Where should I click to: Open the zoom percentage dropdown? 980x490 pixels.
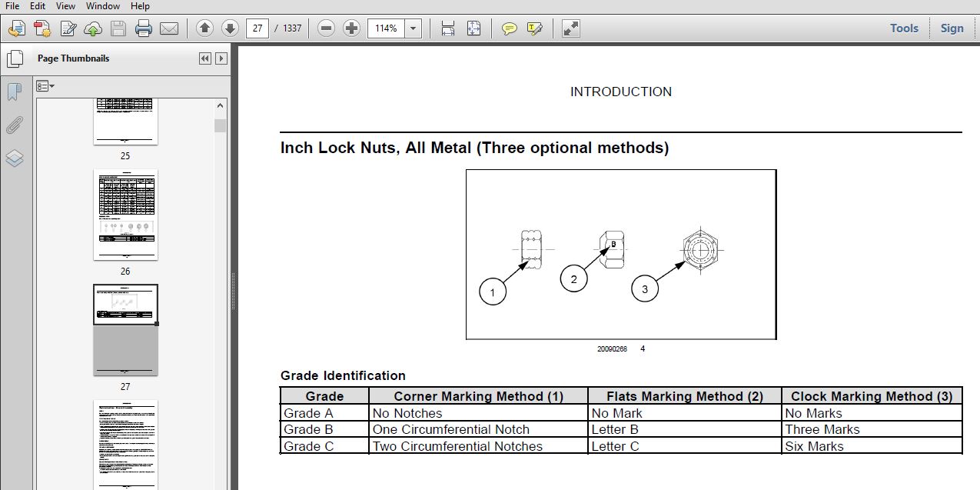[414, 28]
